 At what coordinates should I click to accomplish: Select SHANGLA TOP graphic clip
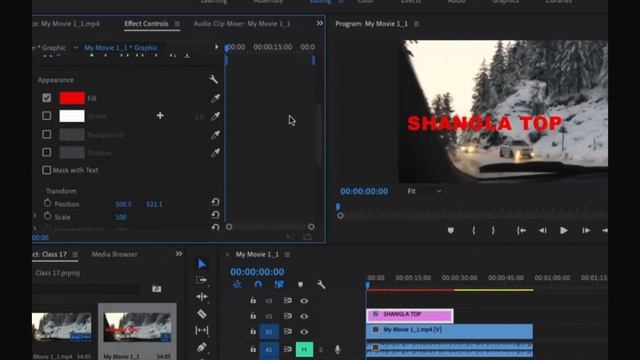point(410,315)
